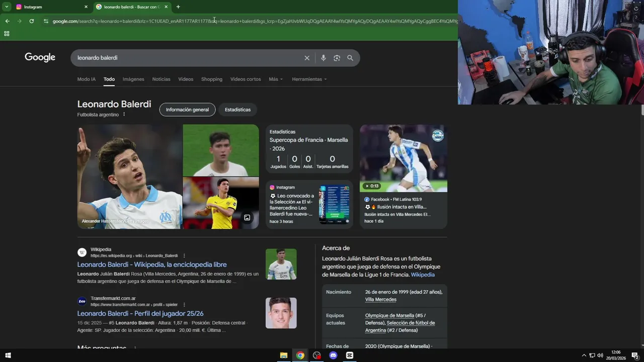The image size is (644, 362).
Task: Select the Todo results tab
Action: pos(109,79)
